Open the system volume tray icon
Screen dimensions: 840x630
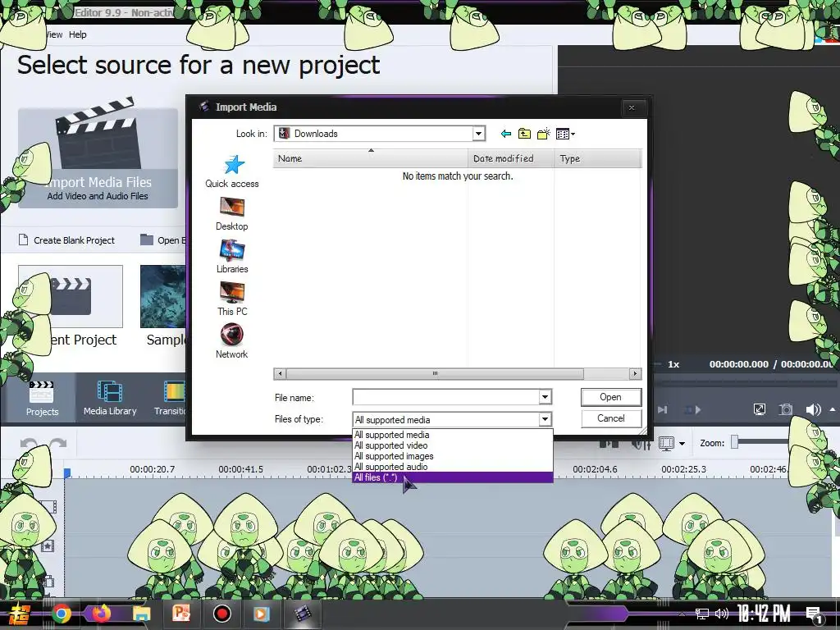click(x=722, y=614)
